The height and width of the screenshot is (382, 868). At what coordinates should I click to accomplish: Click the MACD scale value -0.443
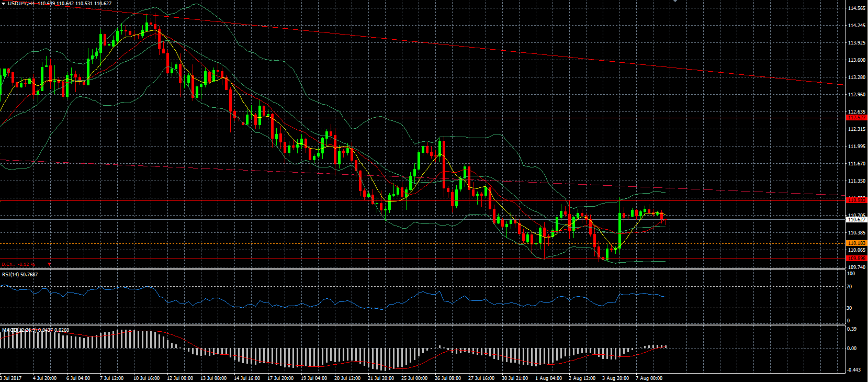[x=853, y=370]
